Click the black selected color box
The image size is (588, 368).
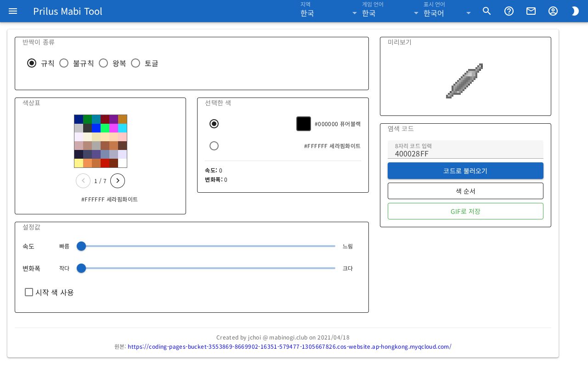(x=304, y=124)
